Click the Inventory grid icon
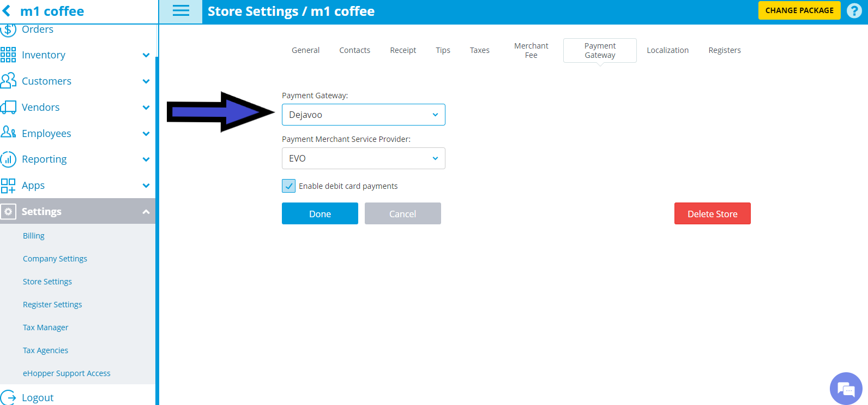The width and height of the screenshot is (868, 405). (x=8, y=55)
